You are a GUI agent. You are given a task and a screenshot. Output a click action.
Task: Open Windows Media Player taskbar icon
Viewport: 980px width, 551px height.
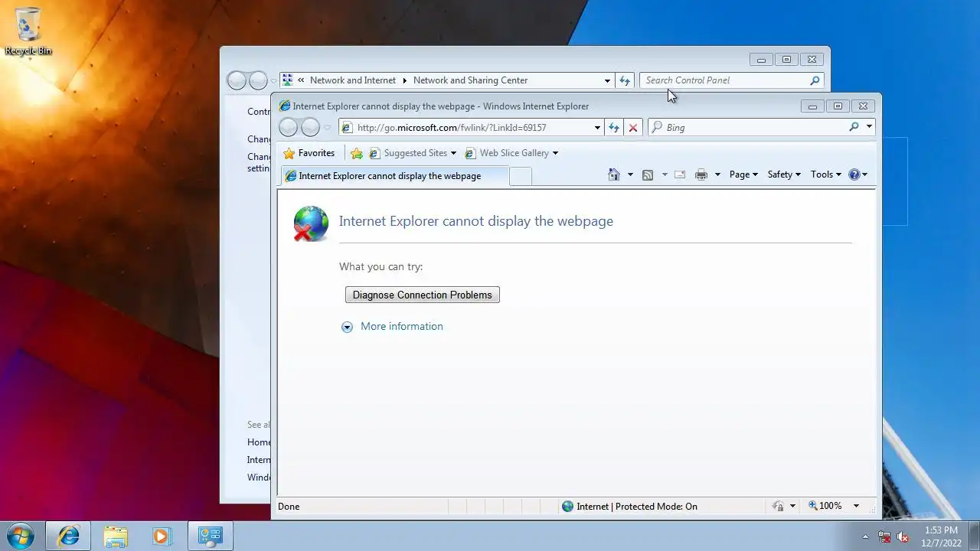coord(162,536)
